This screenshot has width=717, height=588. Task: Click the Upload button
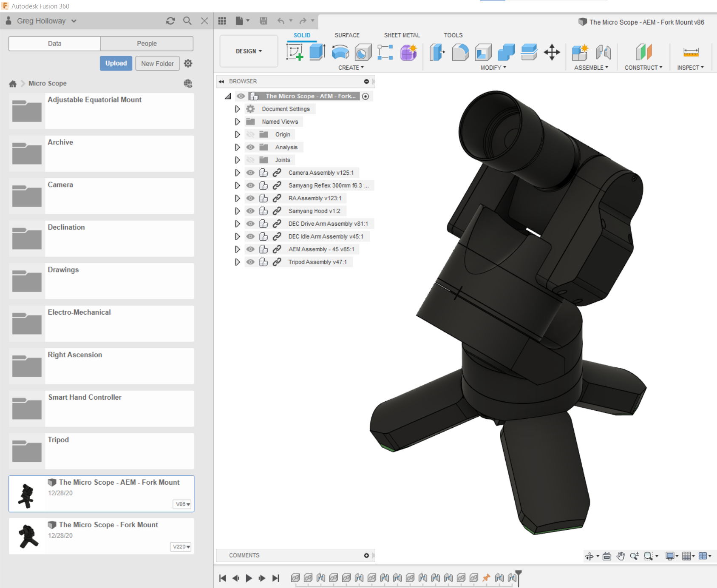coord(116,63)
